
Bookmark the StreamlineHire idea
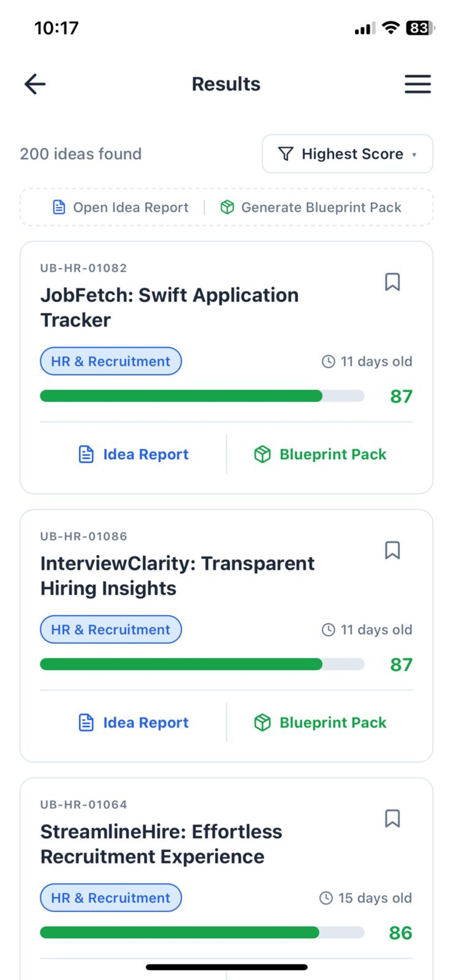pos(392,818)
